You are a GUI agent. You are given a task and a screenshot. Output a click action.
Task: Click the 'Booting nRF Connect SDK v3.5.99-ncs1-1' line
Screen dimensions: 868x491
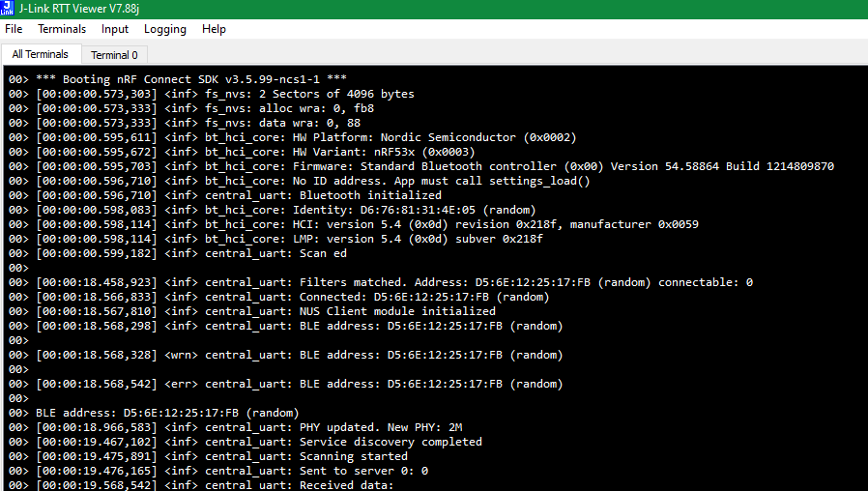pyautogui.click(x=178, y=79)
